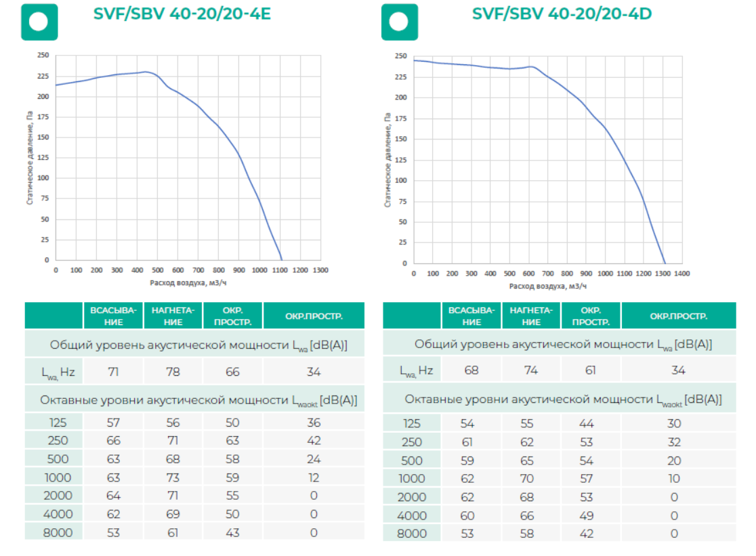The width and height of the screenshot is (756, 556).
Task: Click the right chart's Статическое давление axis label
Action: click(387, 160)
